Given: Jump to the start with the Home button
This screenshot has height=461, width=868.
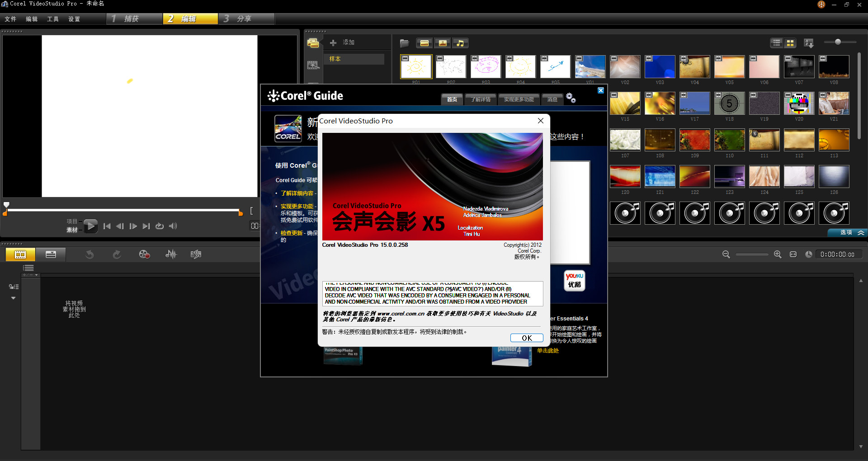Looking at the screenshot, I should click(x=107, y=226).
